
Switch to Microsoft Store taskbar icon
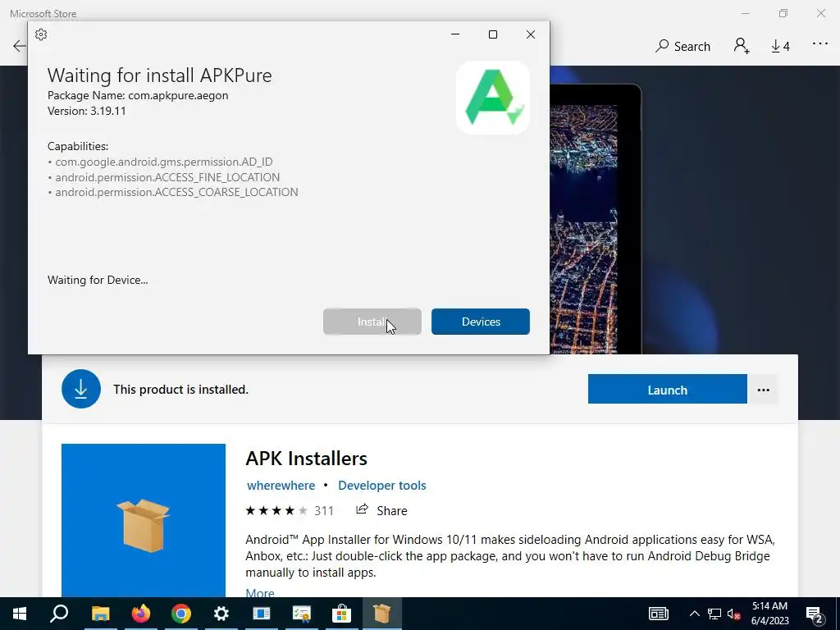[x=341, y=614]
